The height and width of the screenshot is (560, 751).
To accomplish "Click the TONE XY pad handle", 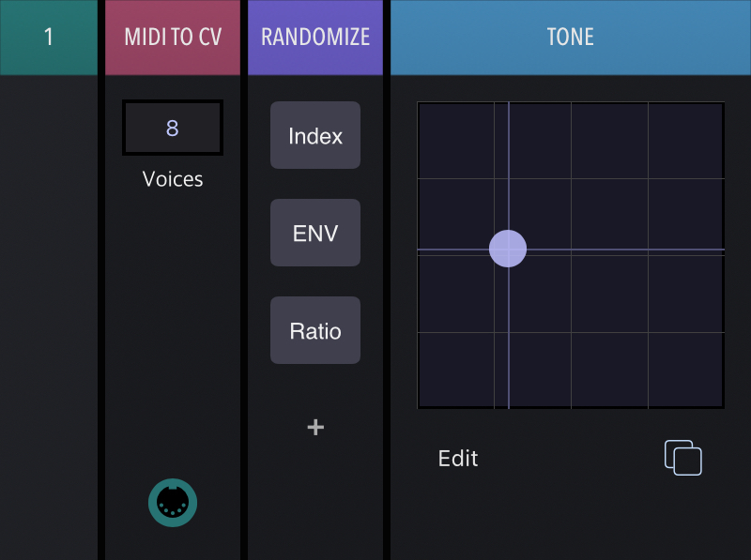I will 508,249.
